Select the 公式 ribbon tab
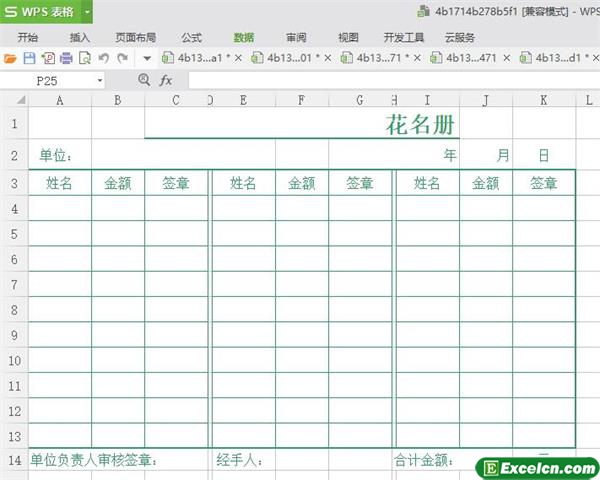This screenshot has height=480, width=600. [x=191, y=37]
